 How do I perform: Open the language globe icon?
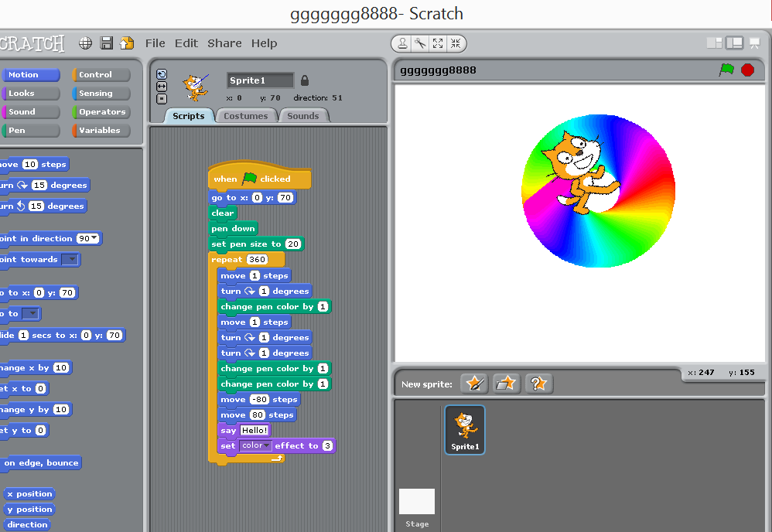coord(85,43)
